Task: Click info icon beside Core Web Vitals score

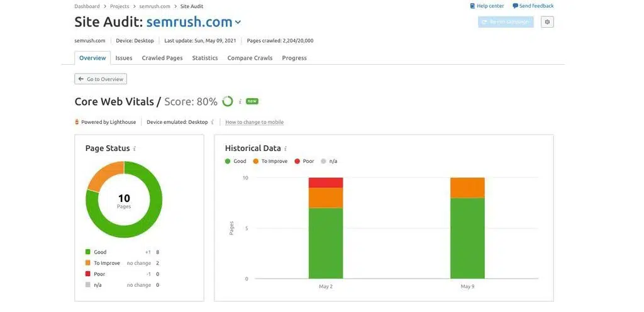Action: point(240,101)
